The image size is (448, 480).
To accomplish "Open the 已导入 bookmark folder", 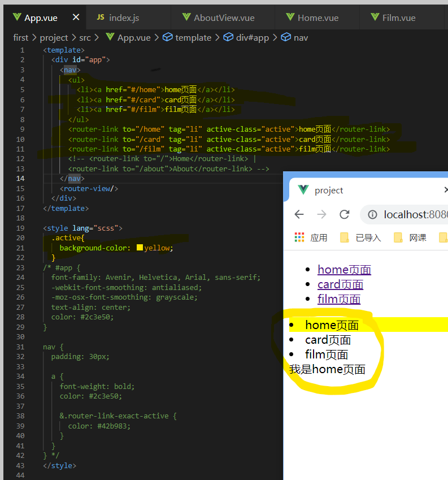I will coord(361,237).
